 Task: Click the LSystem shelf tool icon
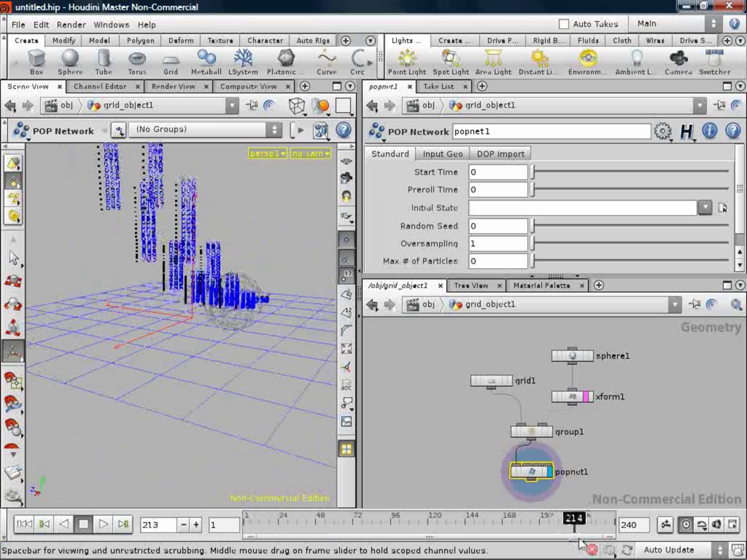click(x=243, y=58)
